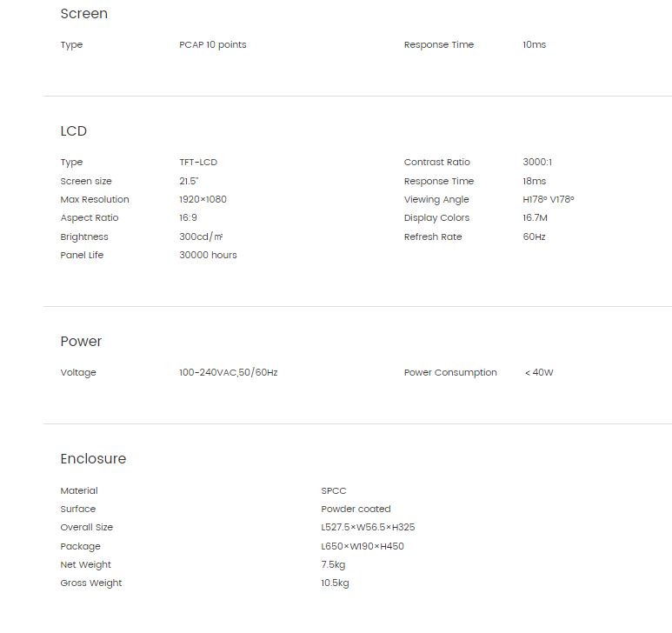This screenshot has width=672, height=633.
Task: Click the 16.7M display colors value
Action: pos(535,217)
